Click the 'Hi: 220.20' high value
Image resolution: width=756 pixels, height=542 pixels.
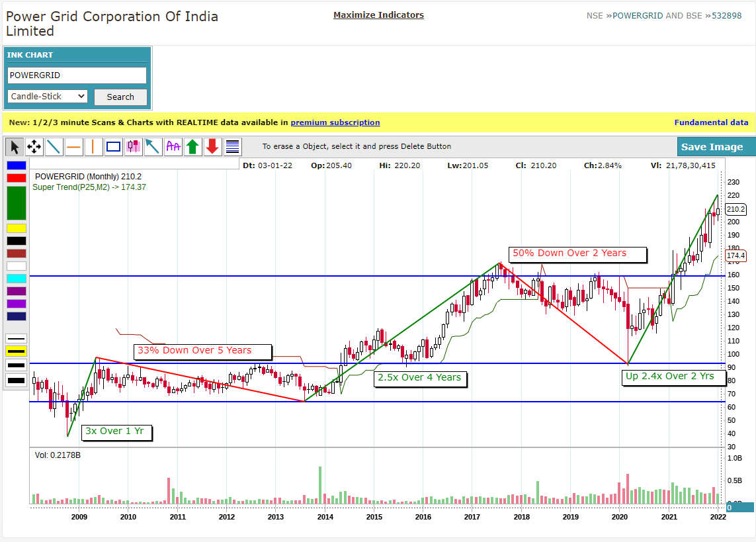(399, 165)
